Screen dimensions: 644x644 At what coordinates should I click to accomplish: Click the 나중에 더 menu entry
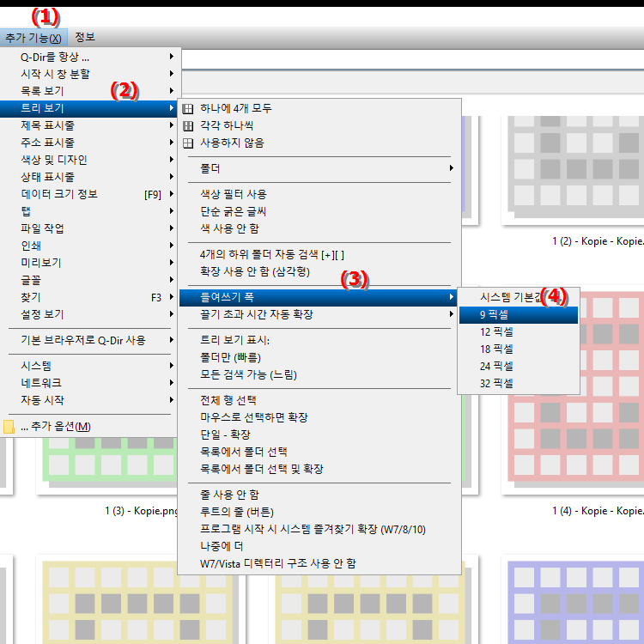[x=319, y=548]
